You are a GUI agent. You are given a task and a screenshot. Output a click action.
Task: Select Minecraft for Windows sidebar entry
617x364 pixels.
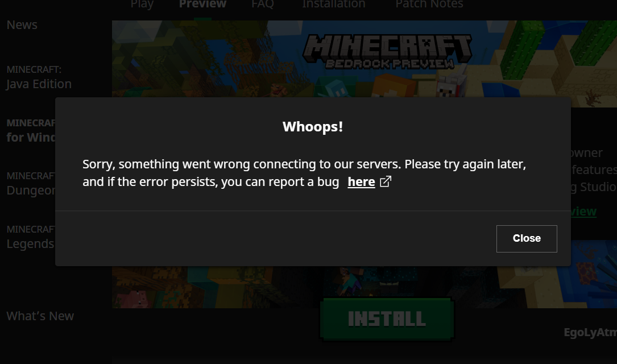point(31,131)
